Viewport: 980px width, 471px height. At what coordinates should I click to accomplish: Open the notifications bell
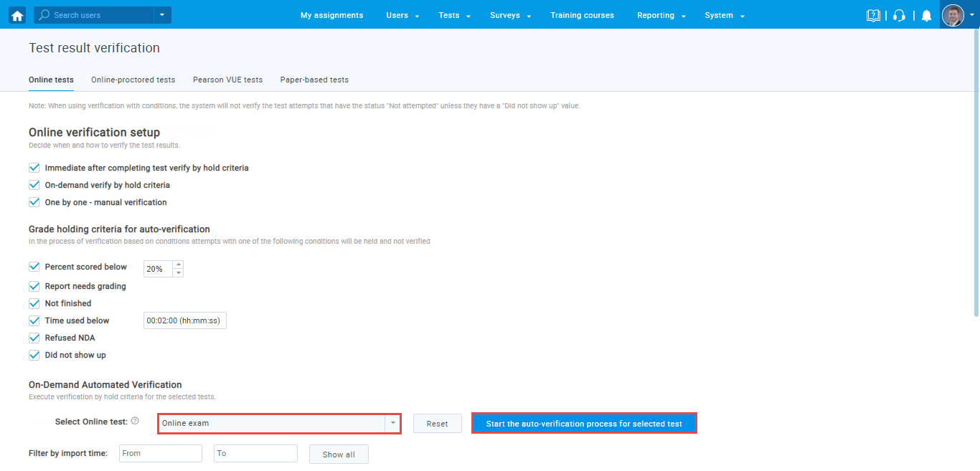(x=926, y=15)
